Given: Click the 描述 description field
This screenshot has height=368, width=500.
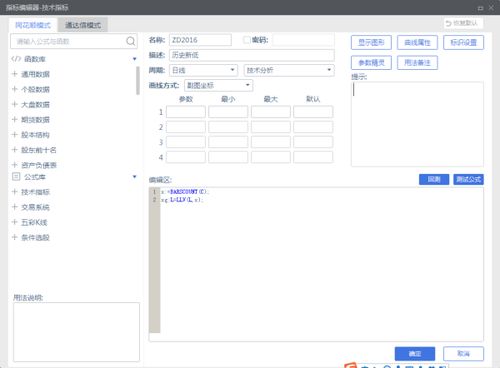Looking at the screenshot, I should 252,55.
